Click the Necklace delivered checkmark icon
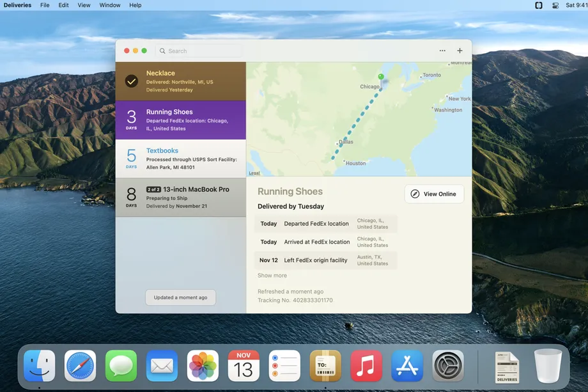588x392 pixels. (x=131, y=81)
